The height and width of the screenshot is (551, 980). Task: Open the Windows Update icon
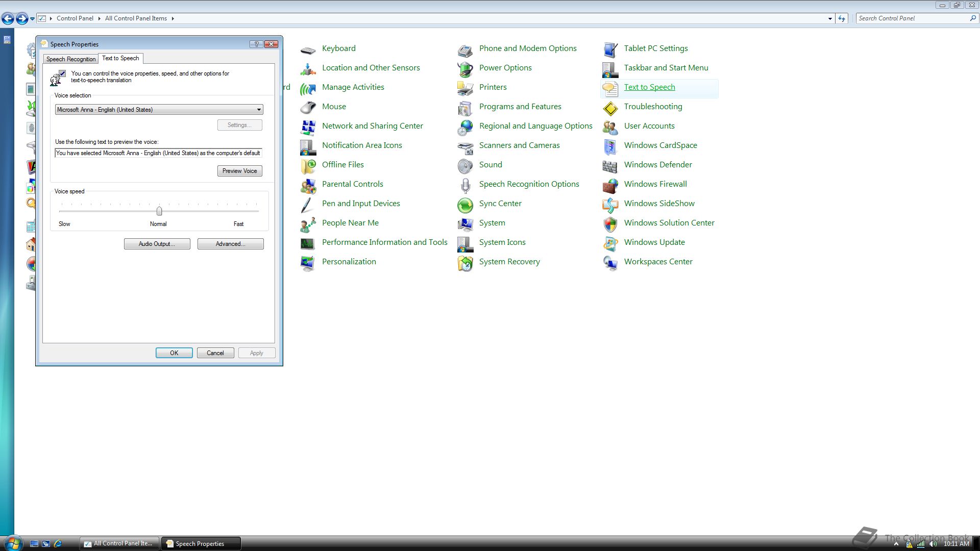[x=610, y=244]
